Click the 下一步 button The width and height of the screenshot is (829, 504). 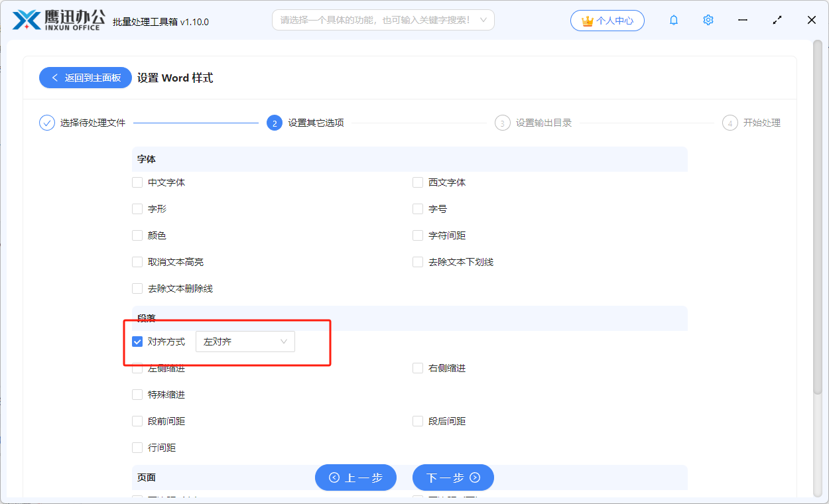[x=453, y=477]
